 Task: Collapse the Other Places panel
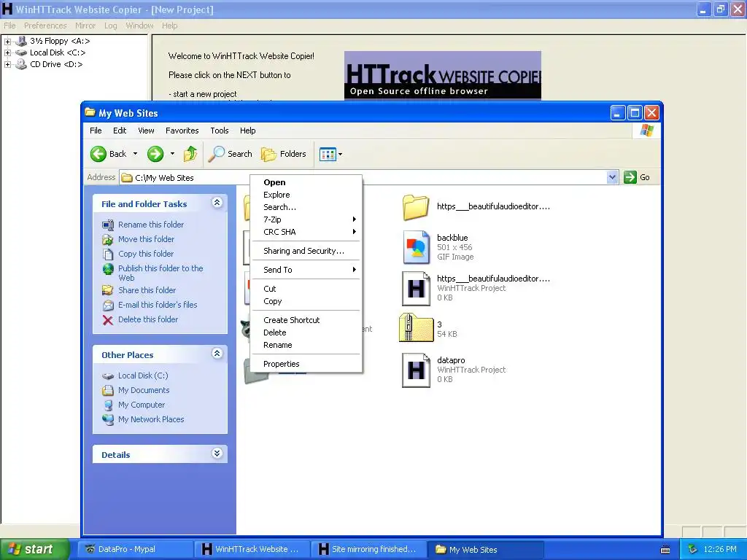(217, 354)
